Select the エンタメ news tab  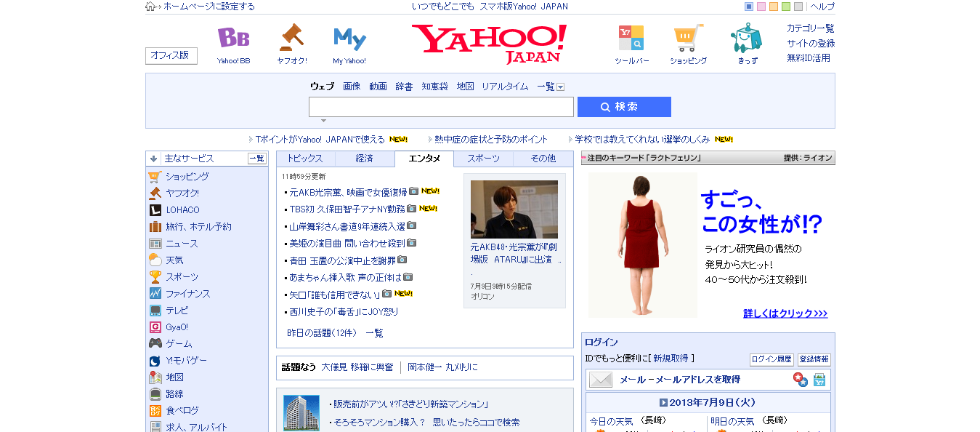[424, 159]
